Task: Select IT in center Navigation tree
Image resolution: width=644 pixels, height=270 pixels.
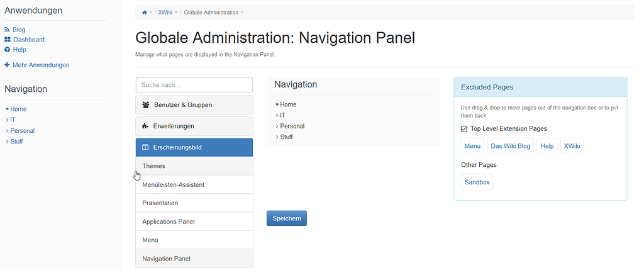Action: click(282, 115)
